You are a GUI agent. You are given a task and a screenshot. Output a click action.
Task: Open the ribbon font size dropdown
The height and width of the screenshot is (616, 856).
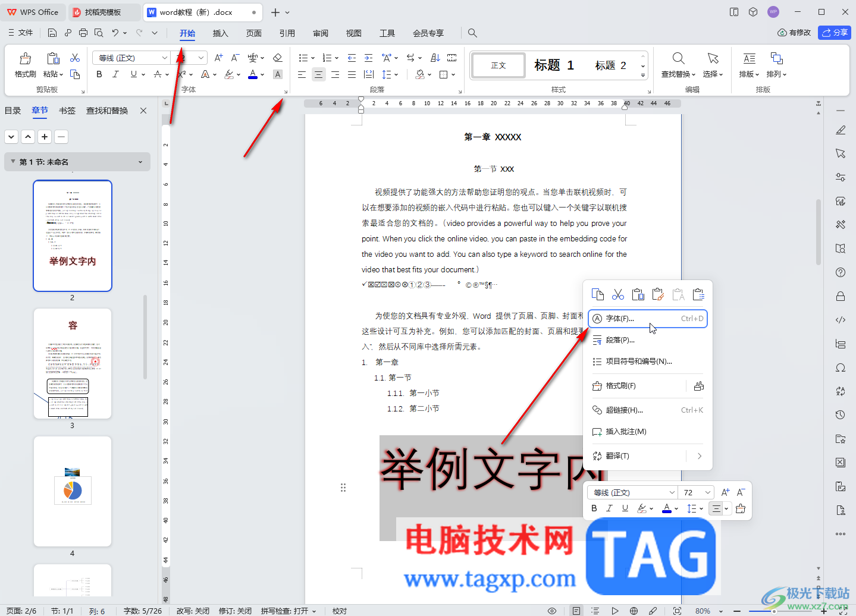point(201,58)
